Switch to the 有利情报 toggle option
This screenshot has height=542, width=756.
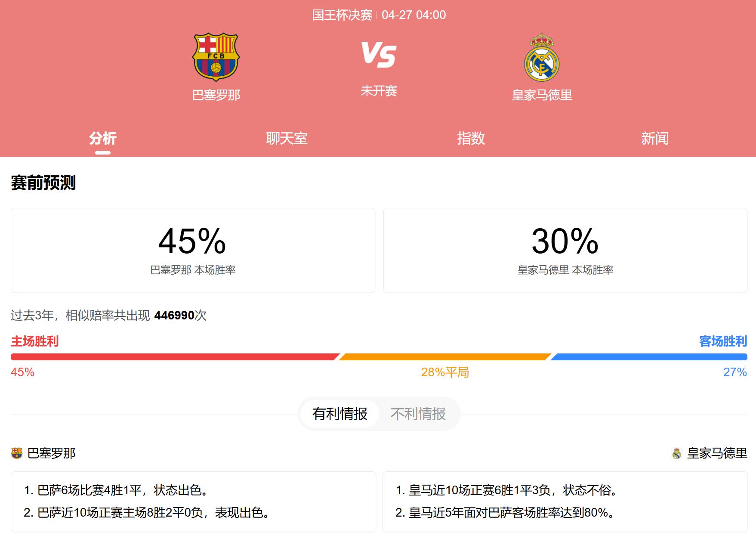coord(339,414)
